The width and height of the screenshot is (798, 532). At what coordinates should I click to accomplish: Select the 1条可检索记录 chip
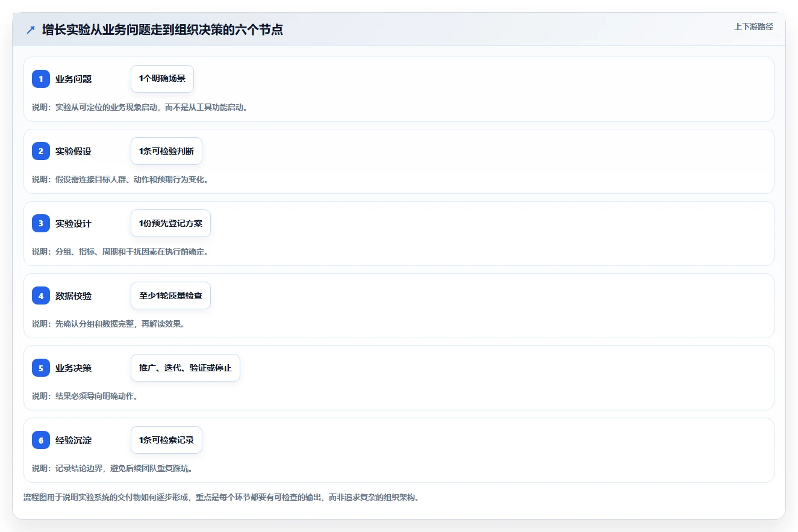point(166,440)
